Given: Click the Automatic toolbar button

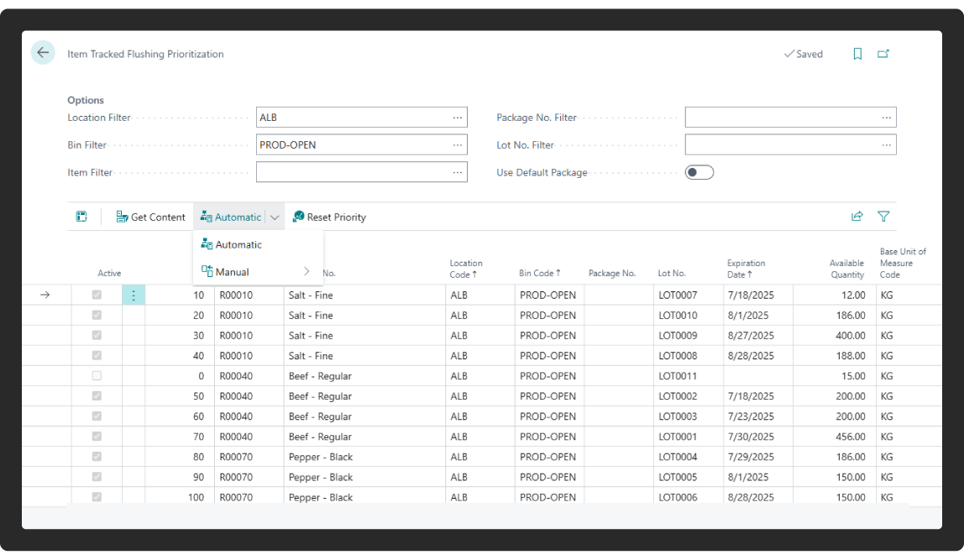Looking at the screenshot, I should pyautogui.click(x=231, y=217).
